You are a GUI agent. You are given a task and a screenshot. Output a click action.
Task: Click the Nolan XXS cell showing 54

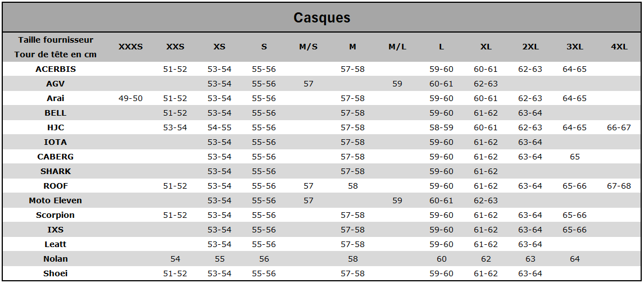pyautogui.click(x=175, y=259)
